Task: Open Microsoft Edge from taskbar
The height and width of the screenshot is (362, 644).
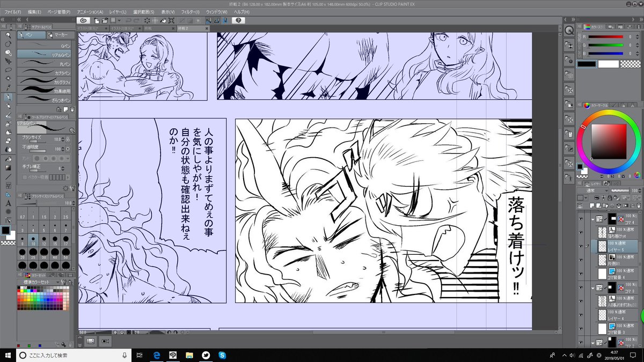Action: (157, 355)
